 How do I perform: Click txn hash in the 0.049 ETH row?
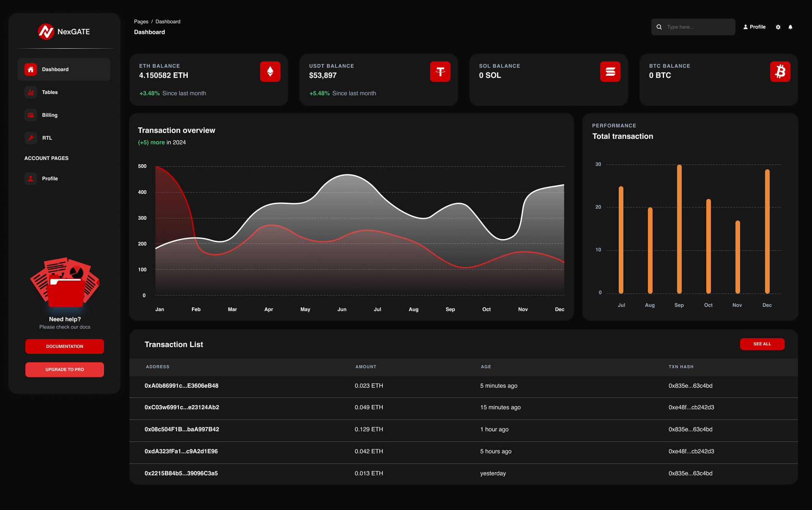691,407
